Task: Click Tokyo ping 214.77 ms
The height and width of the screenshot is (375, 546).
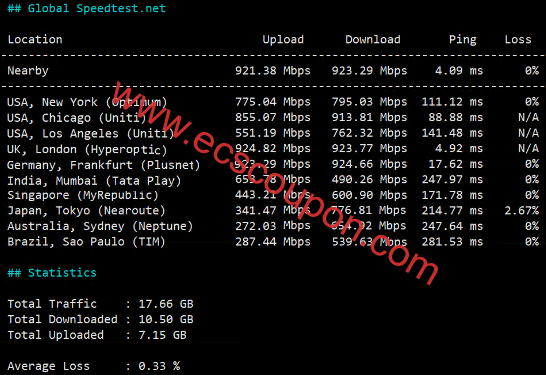Action: [452, 211]
